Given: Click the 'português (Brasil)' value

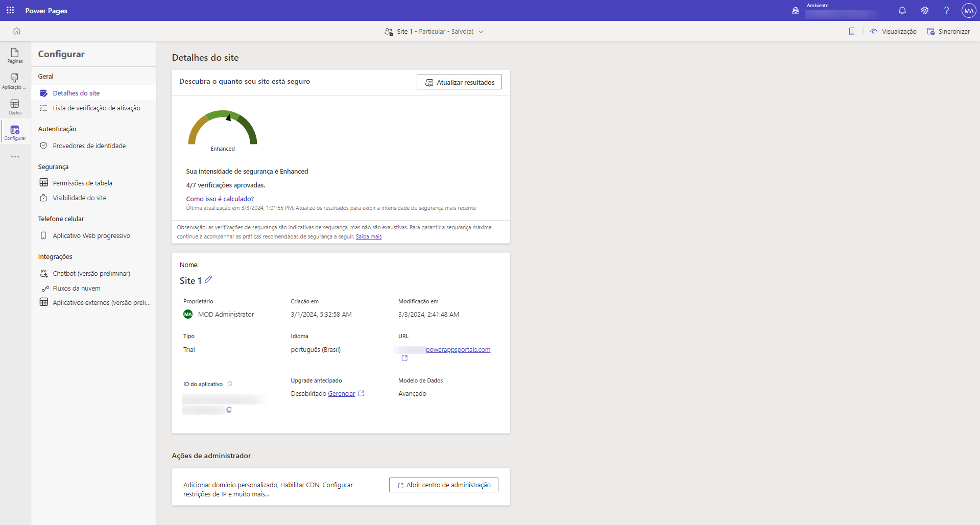Looking at the screenshot, I should 316,349.
